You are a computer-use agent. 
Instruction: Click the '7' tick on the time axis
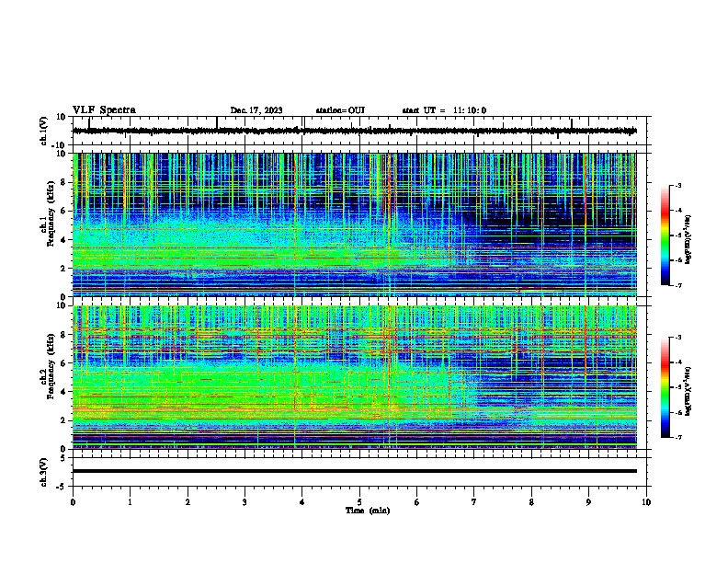[x=474, y=502]
